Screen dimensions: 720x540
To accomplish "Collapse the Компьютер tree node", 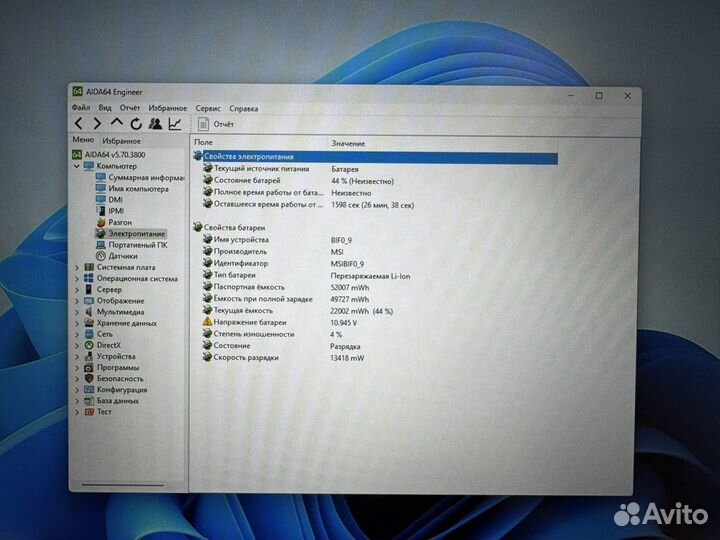I will tap(77, 166).
